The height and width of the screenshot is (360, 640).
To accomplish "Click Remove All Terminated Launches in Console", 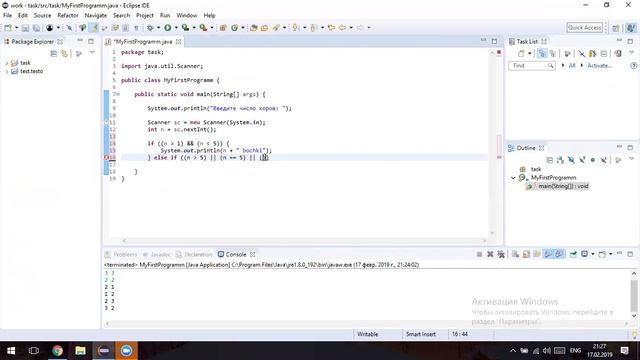I will click(501, 254).
